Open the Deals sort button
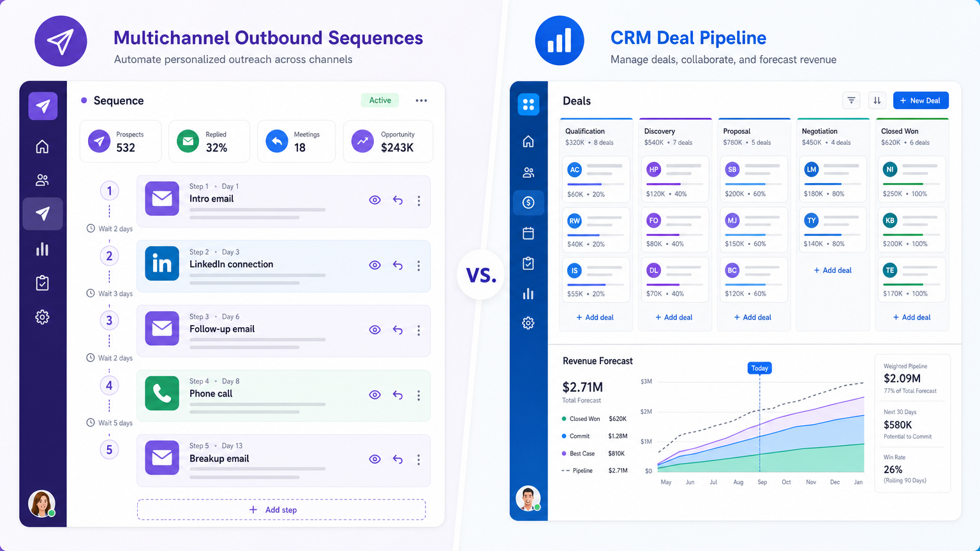 877,100
